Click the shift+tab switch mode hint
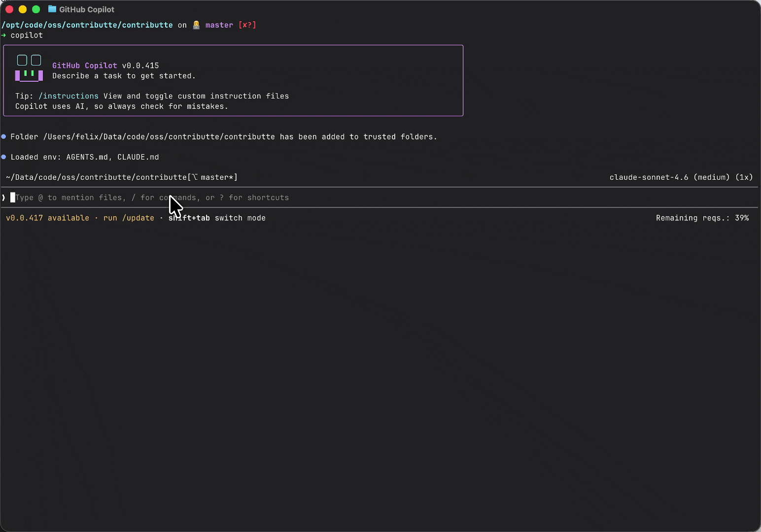This screenshot has width=761, height=532. [x=217, y=218]
